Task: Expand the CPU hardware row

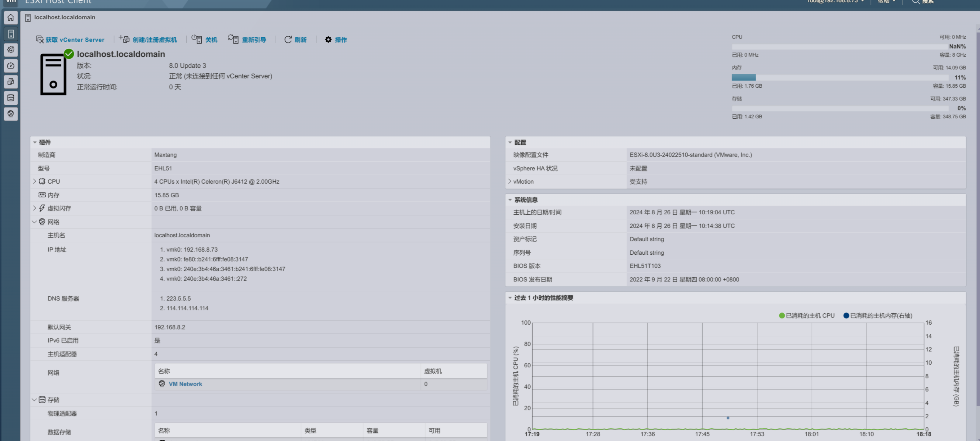Action: 35,181
